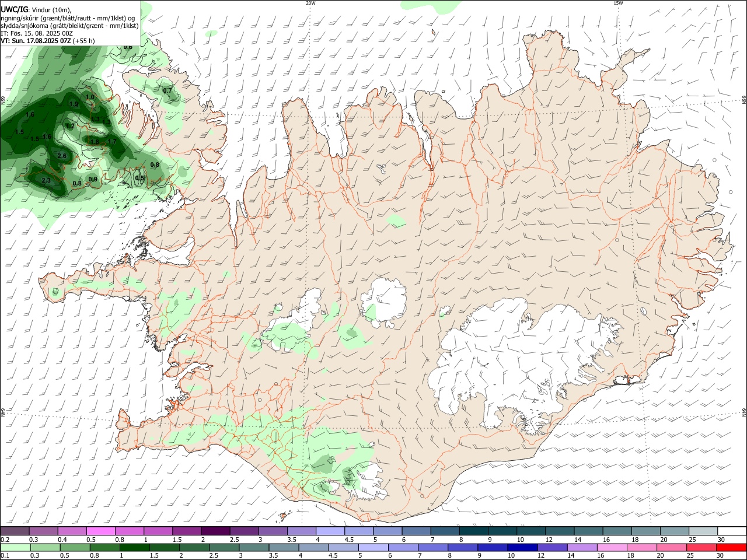
Task: Click the 1.7 precipitation value label
Action: [x=112, y=141]
